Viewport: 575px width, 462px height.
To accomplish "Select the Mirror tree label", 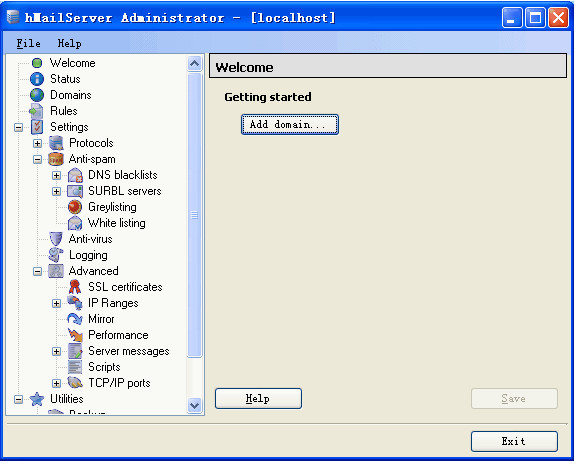I will [x=101, y=319].
